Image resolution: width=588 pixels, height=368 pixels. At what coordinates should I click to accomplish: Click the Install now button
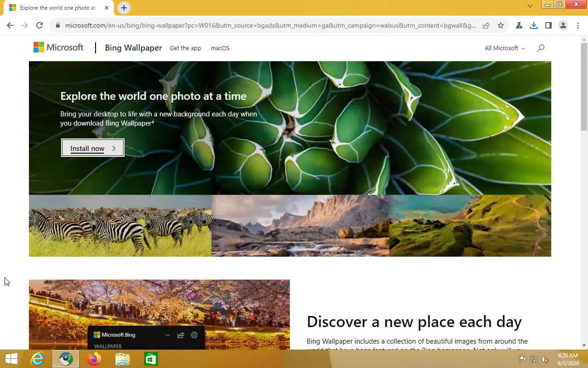pyautogui.click(x=93, y=148)
